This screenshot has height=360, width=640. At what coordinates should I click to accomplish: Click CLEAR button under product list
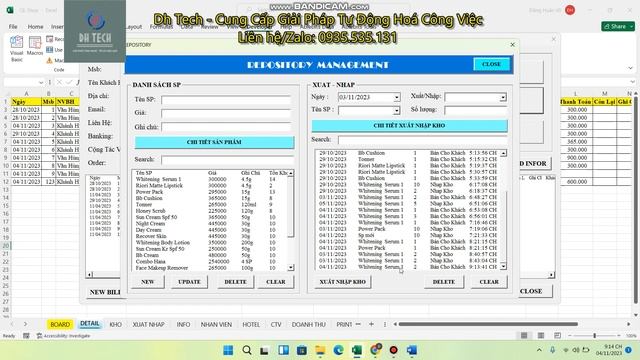pyautogui.click(x=276, y=282)
